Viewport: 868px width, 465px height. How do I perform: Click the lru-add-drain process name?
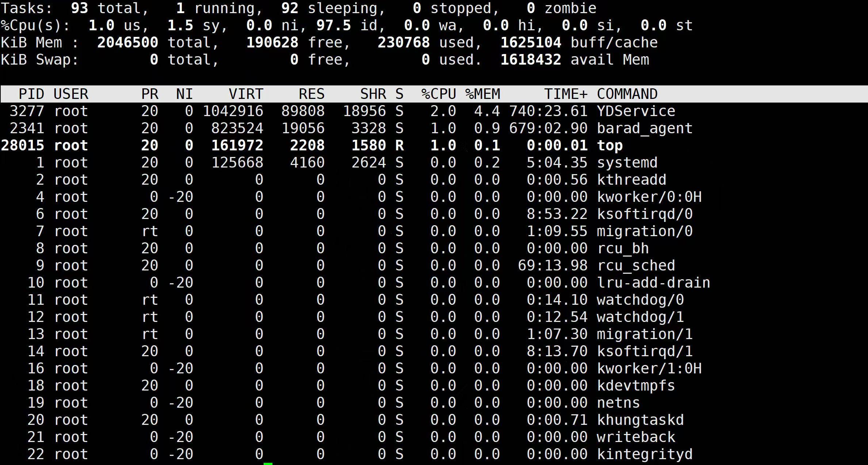pos(653,283)
